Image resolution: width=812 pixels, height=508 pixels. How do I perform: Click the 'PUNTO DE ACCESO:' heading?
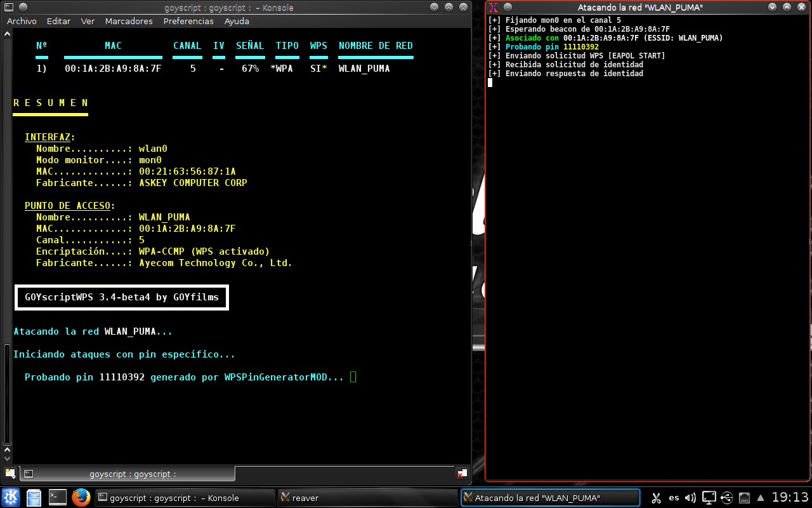pyautogui.click(x=70, y=206)
